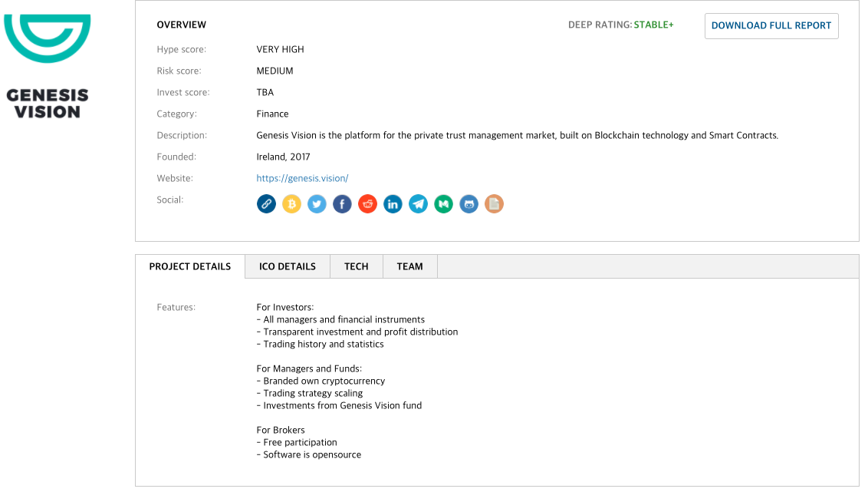Open the Reddit social icon
868x492 pixels.
(x=367, y=204)
